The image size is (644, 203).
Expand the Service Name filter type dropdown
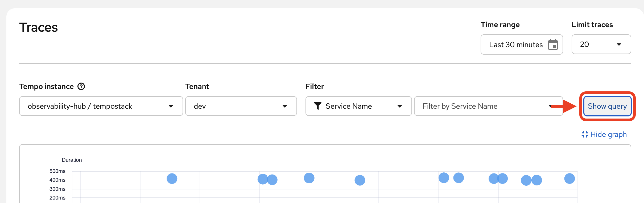(358, 106)
